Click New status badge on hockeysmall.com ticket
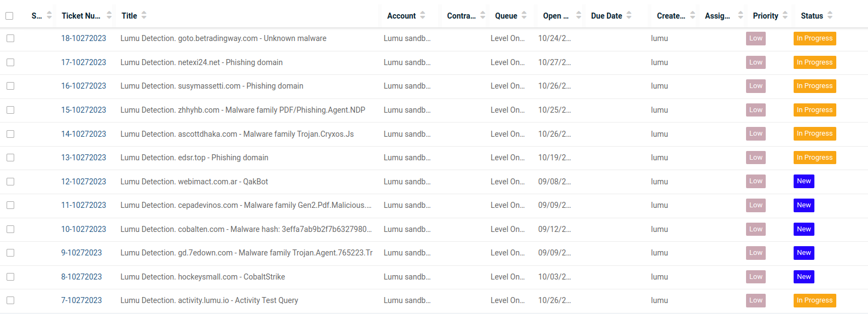Viewport: 868px width, 314px height. [x=803, y=277]
